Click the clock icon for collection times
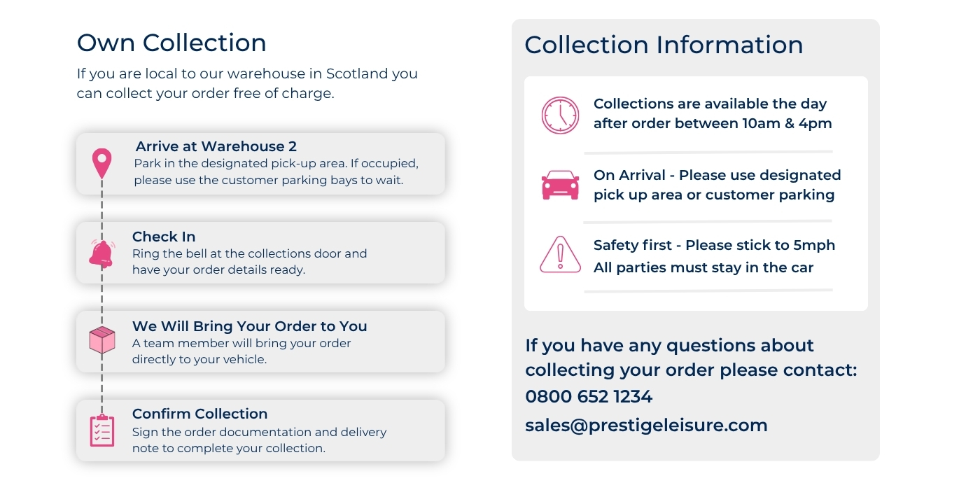This screenshot has height=490, width=980. tap(560, 115)
